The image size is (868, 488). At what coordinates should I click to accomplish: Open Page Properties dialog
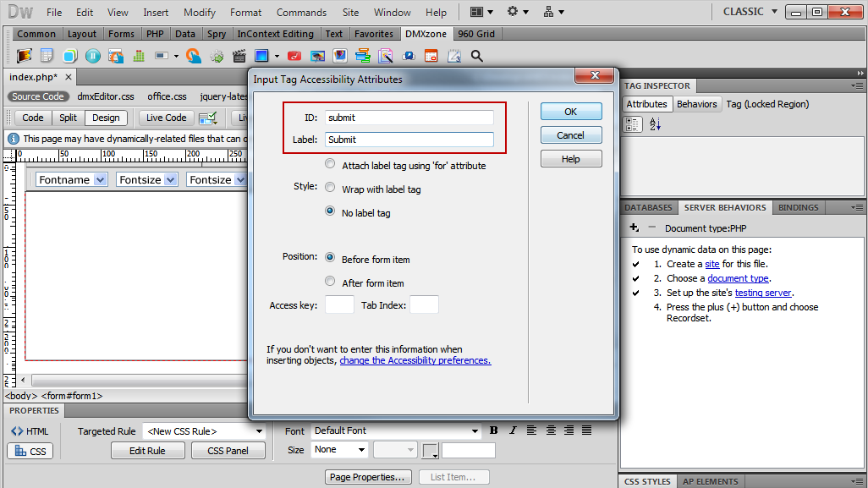coord(367,477)
